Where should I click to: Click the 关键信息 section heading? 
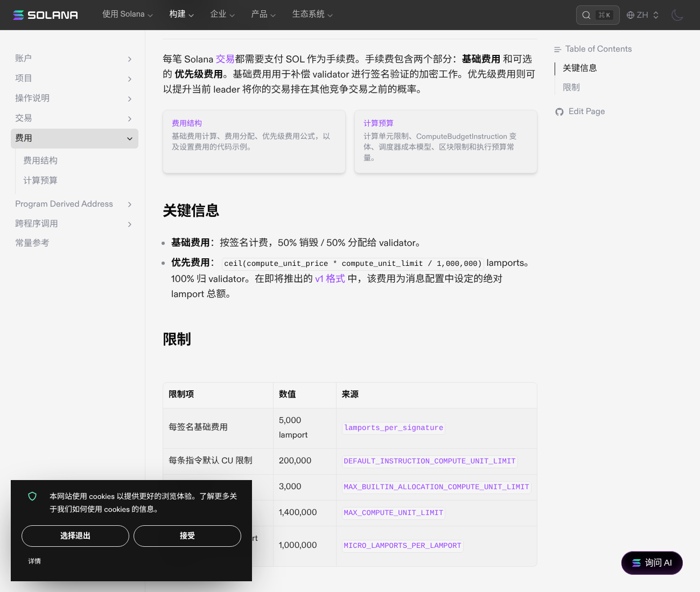click(x=191, y=210)
